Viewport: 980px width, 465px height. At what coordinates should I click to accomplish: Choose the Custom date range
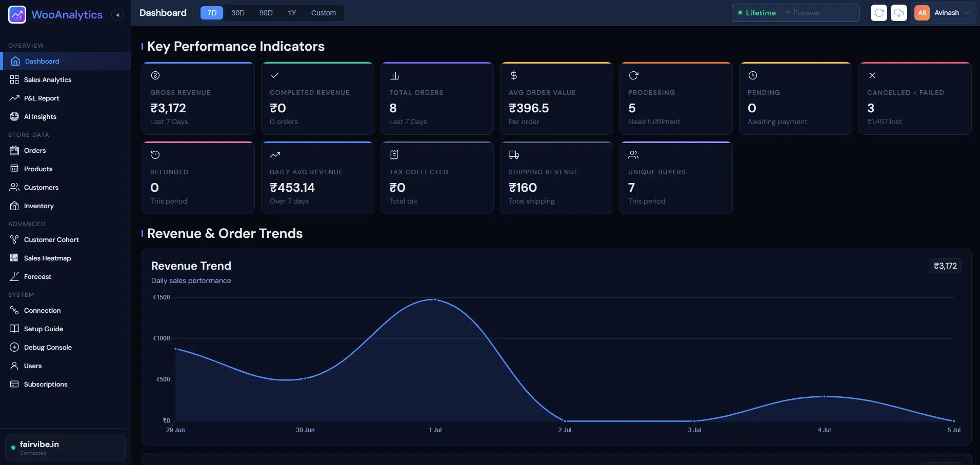tap(324, 13)
